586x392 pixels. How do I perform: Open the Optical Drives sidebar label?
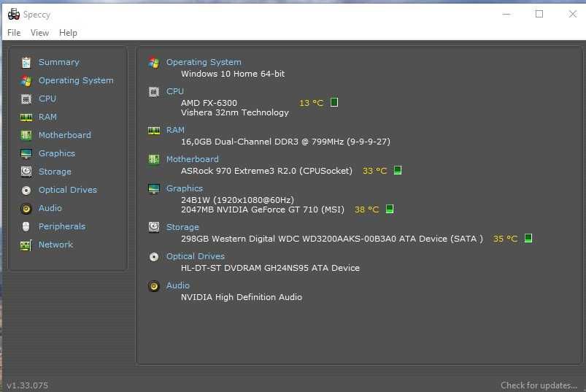68,190
